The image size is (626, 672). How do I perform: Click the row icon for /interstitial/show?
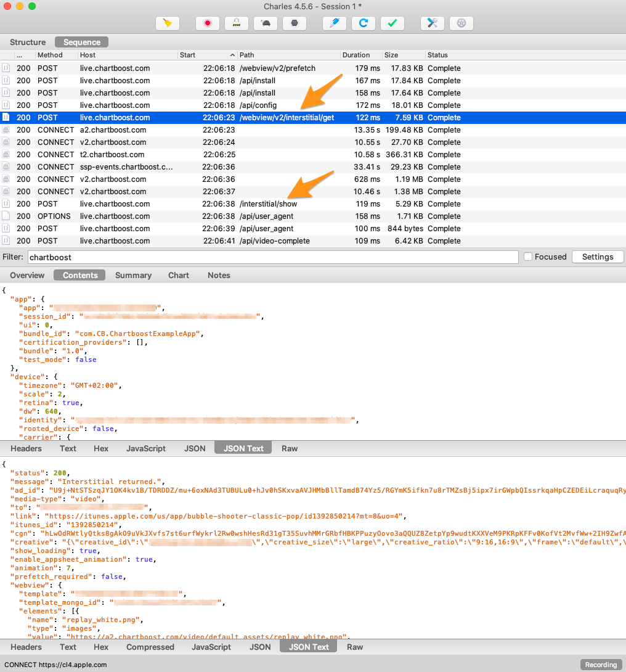[6, 204]
